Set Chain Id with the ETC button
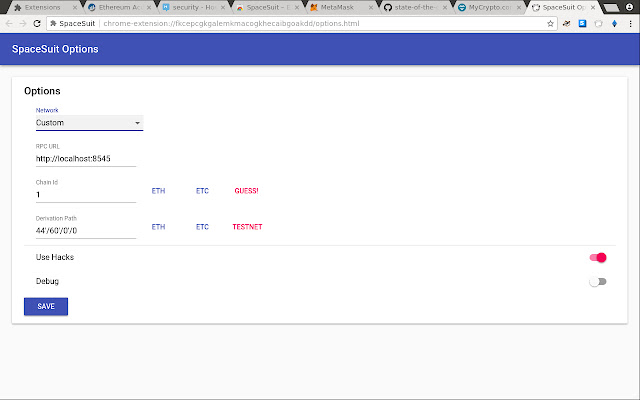The image size is (640, 400). coord(202,191)
